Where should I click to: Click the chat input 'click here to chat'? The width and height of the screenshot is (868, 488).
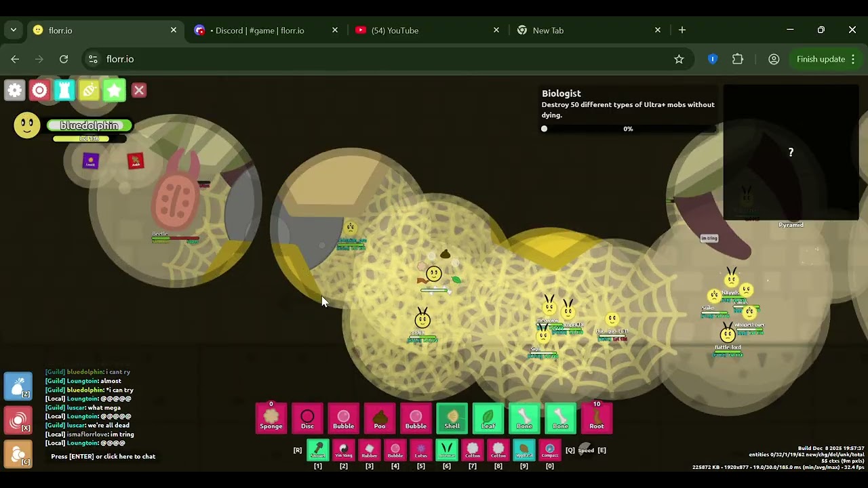103,456
